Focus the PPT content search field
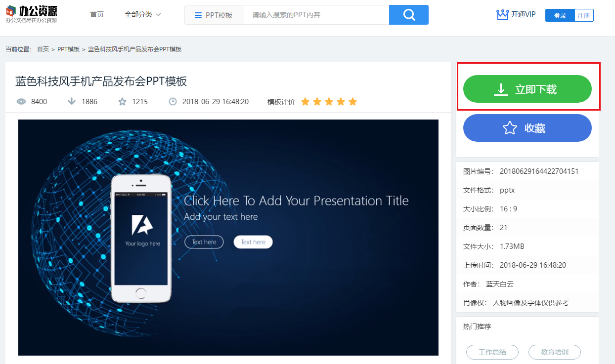This screenshot has height=364, width=615. click(x=316, y=15)
